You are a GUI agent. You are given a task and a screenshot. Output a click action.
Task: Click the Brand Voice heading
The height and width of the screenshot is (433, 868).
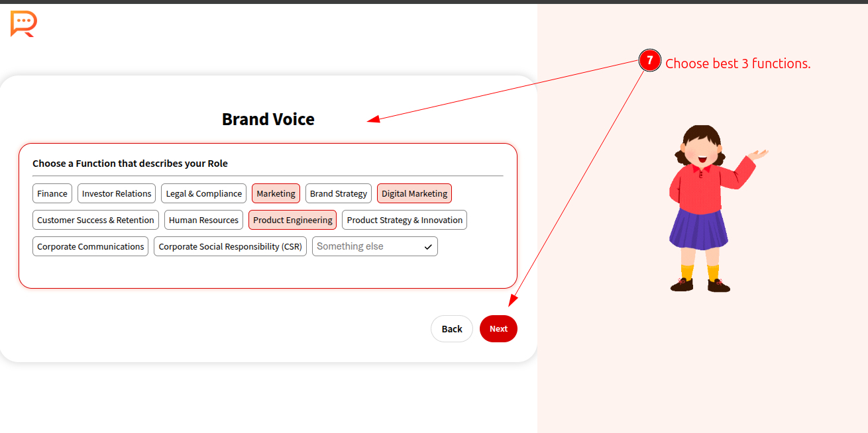(x=268, y=119)
